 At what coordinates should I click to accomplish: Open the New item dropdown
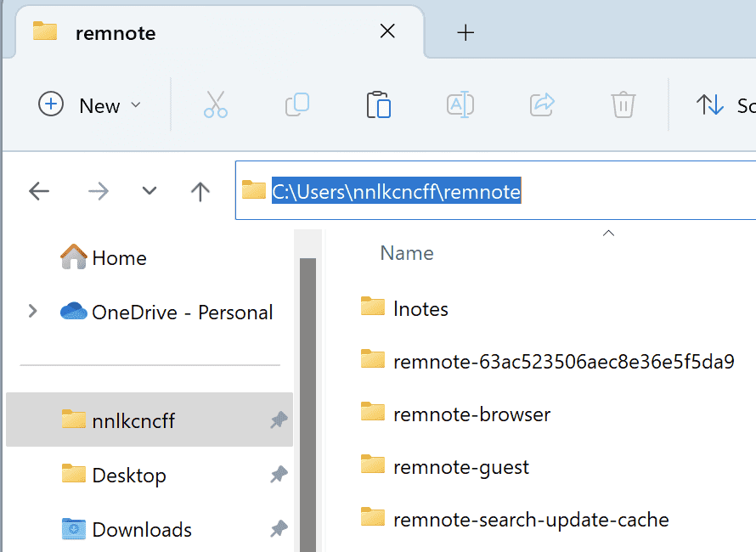click(90, 105)
